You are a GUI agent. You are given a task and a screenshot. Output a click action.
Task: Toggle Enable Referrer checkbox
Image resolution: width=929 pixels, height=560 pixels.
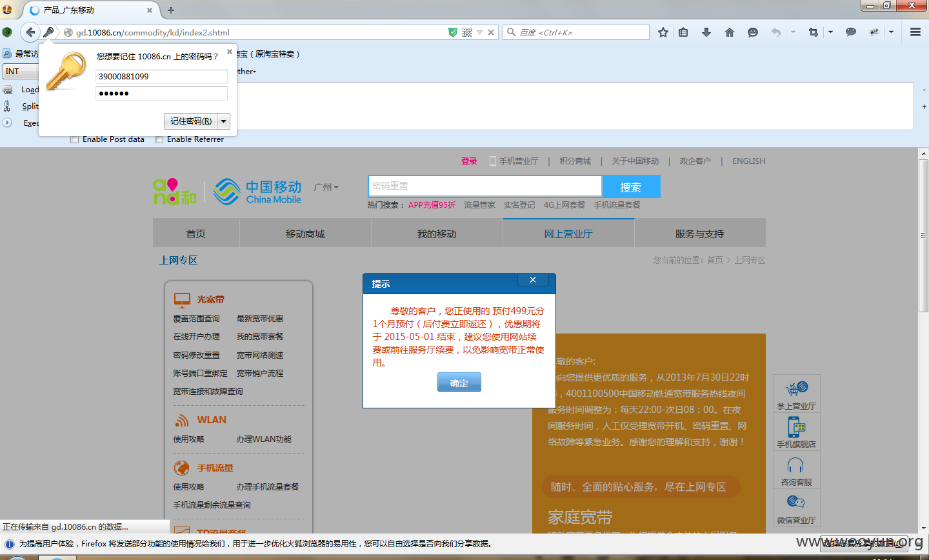coord(159,139)
